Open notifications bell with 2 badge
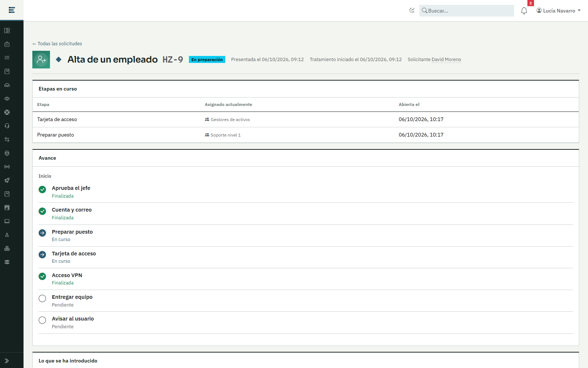588x368 pixels. [524, 11]
